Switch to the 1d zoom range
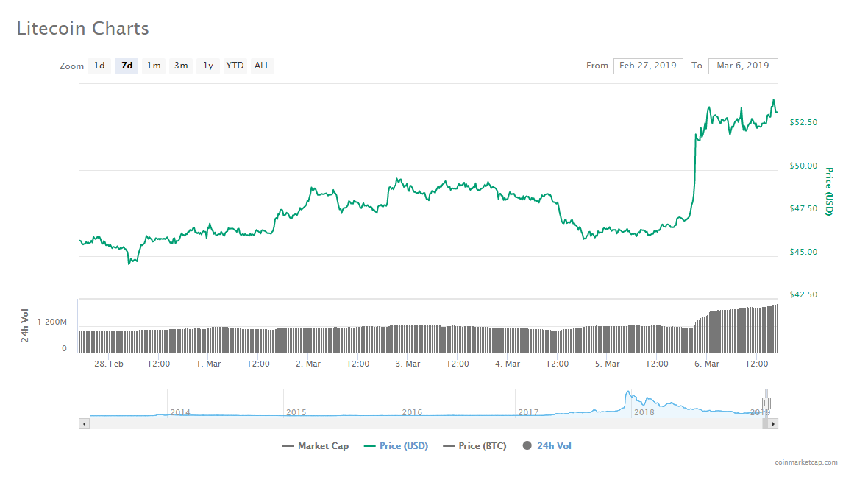The image size is (868, 480). (99, 66)
